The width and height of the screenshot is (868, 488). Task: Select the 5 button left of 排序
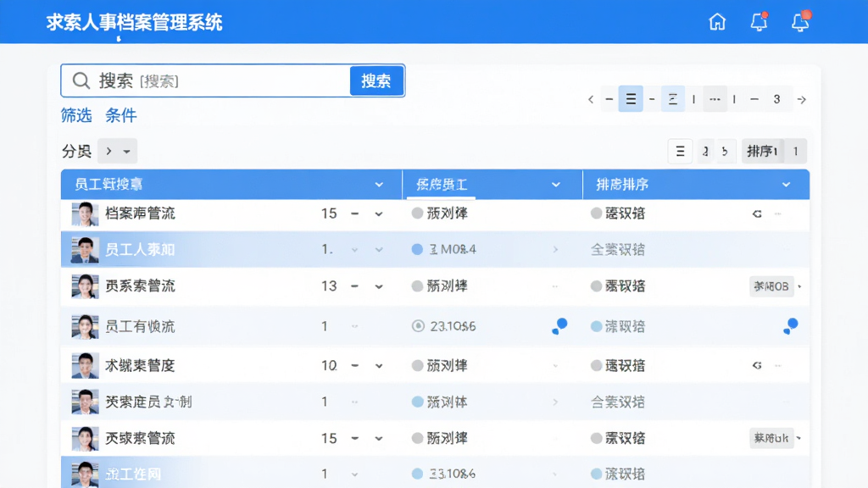(725, 151)
